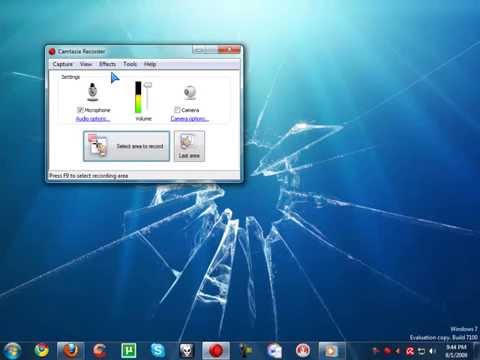The width and height of the screenshot is (480, 360).
Task: Close the Camtasia Recorder window
Action: coord(229,50)
